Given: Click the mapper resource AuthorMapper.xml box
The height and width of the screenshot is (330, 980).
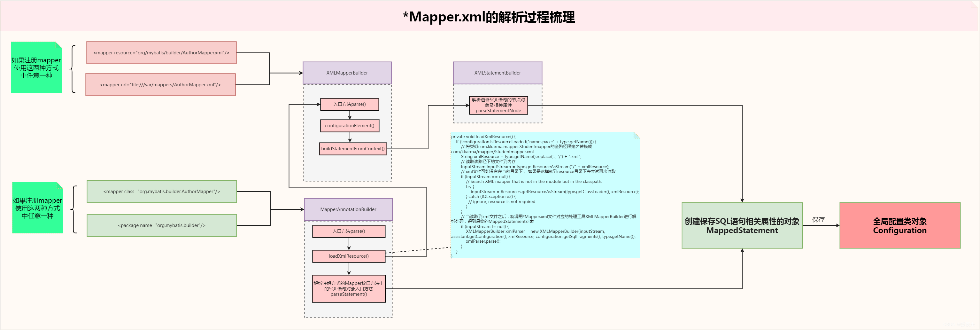Looking at the screenshot, I should (161, 52).
